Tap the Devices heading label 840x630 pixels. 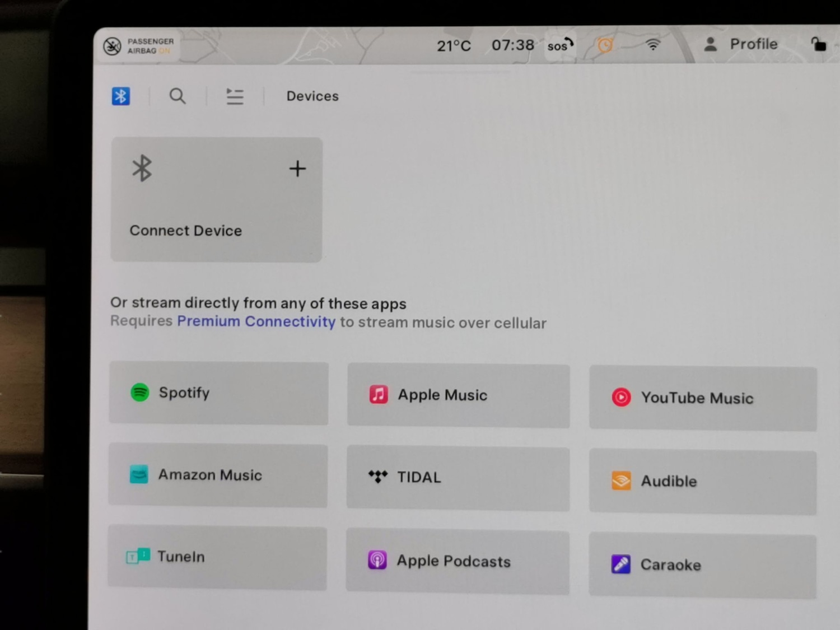point(312,96)
